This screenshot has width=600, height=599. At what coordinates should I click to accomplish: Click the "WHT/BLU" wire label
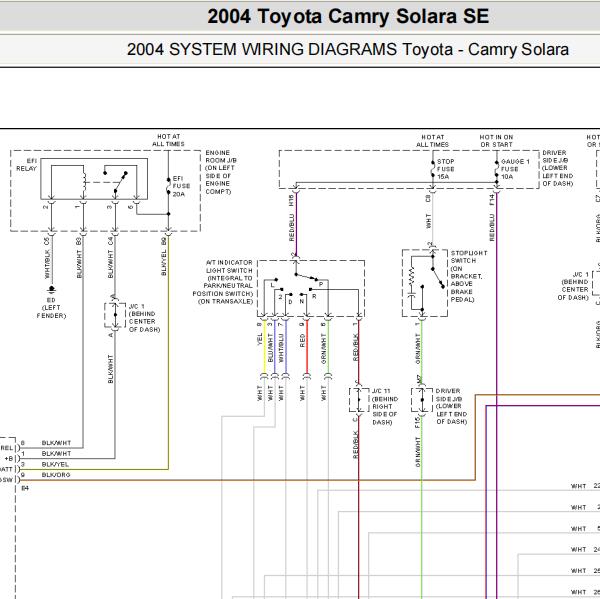point(281,348)
